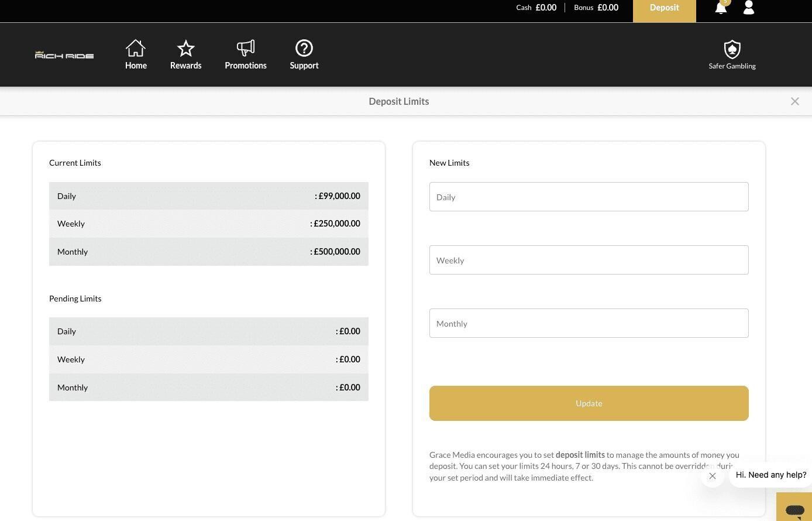Focus the Daily new limit field
This screenshot has height=521, width=812.
pyautogui.click(x=589, y=197)
